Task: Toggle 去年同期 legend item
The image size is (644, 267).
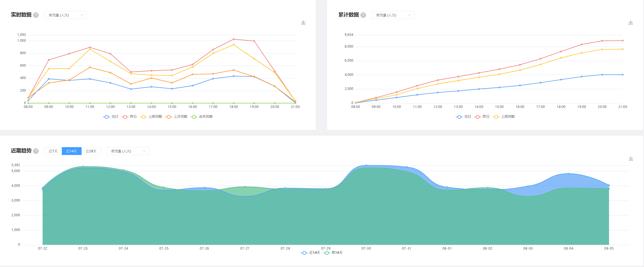Action: click(x=202, y=117)
